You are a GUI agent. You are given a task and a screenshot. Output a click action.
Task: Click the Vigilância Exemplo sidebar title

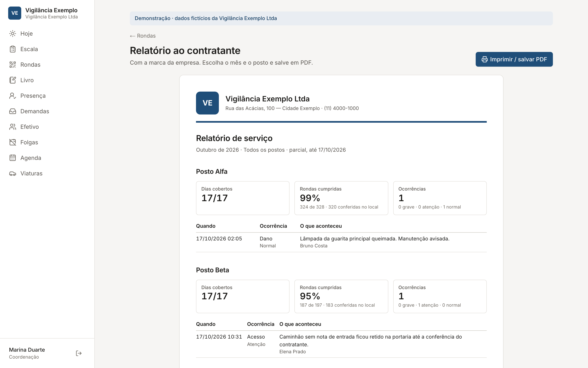pos(51,10)
